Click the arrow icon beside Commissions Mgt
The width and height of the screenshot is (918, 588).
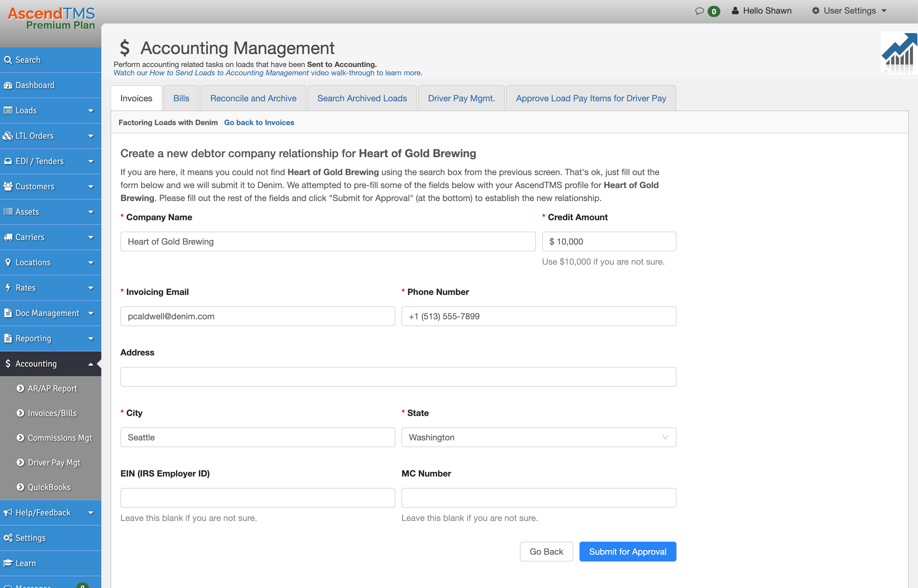click(x=20, y=438)
